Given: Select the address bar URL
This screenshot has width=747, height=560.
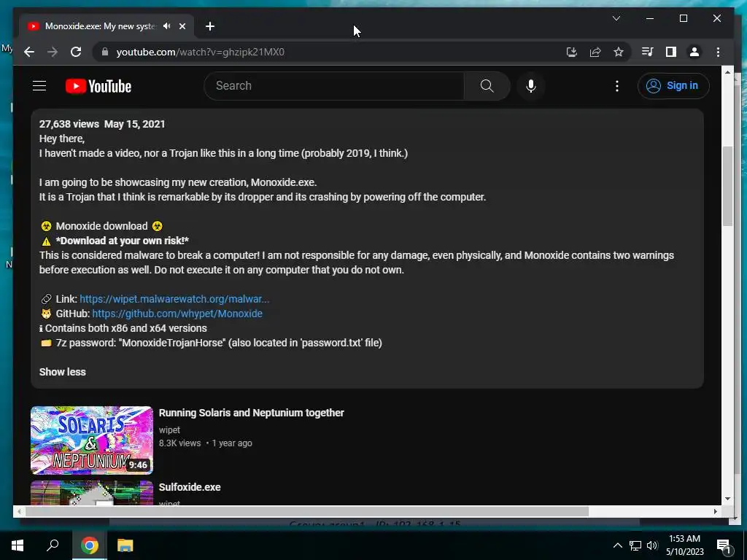Looking at the screenshot, I should [x=201, y=52].
